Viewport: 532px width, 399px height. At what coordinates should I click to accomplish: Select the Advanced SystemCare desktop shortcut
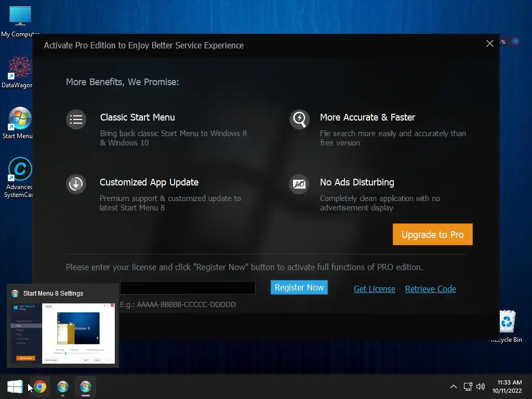pos(19,178)
